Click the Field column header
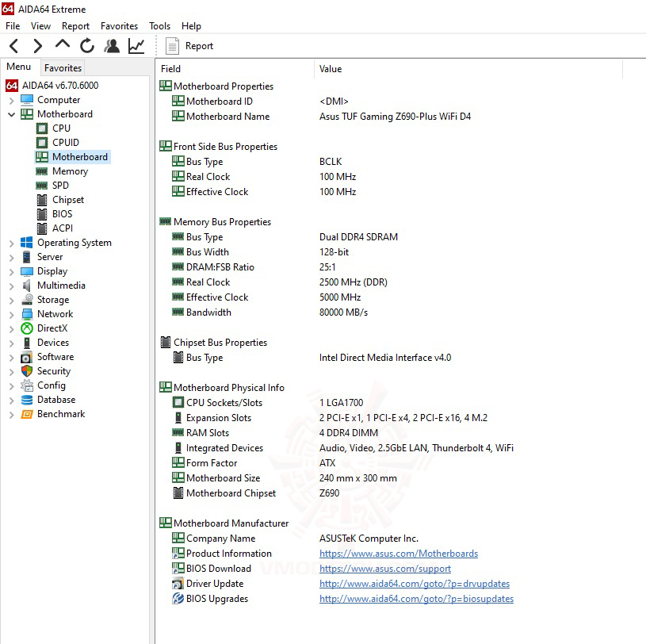The width and height of the screenshot is (646, 644). (x=235, y=69)
